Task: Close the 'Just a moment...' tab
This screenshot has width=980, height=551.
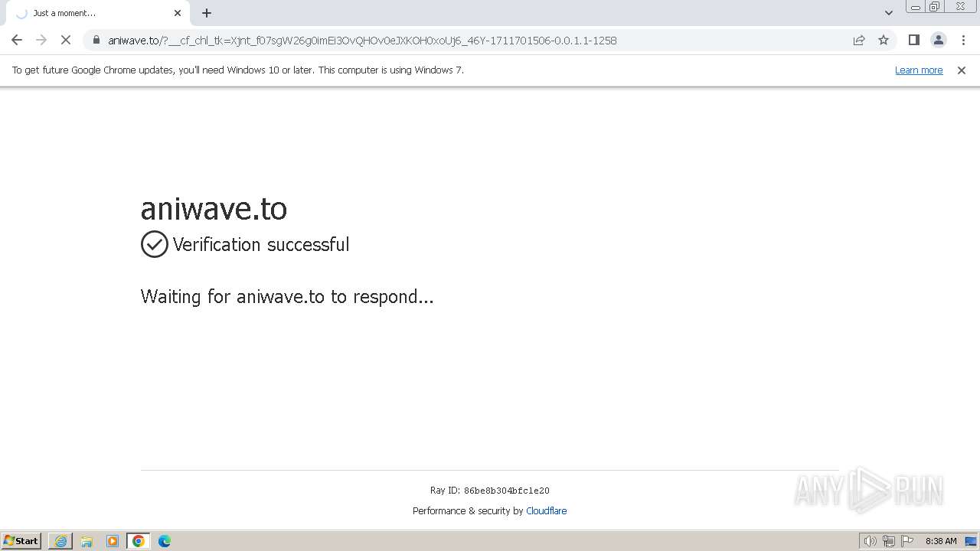Action: click(178, 13)
